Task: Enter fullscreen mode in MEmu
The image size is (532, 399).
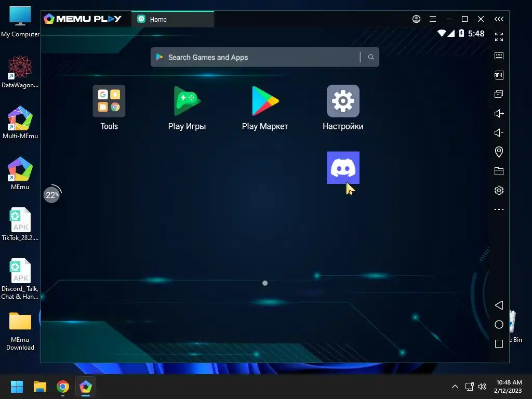Action: pyautogui.click(x=499, y=37)
